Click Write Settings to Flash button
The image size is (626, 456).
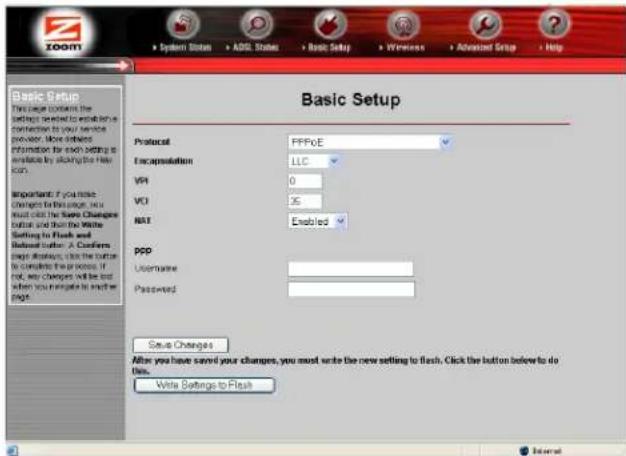coord(204,385)
